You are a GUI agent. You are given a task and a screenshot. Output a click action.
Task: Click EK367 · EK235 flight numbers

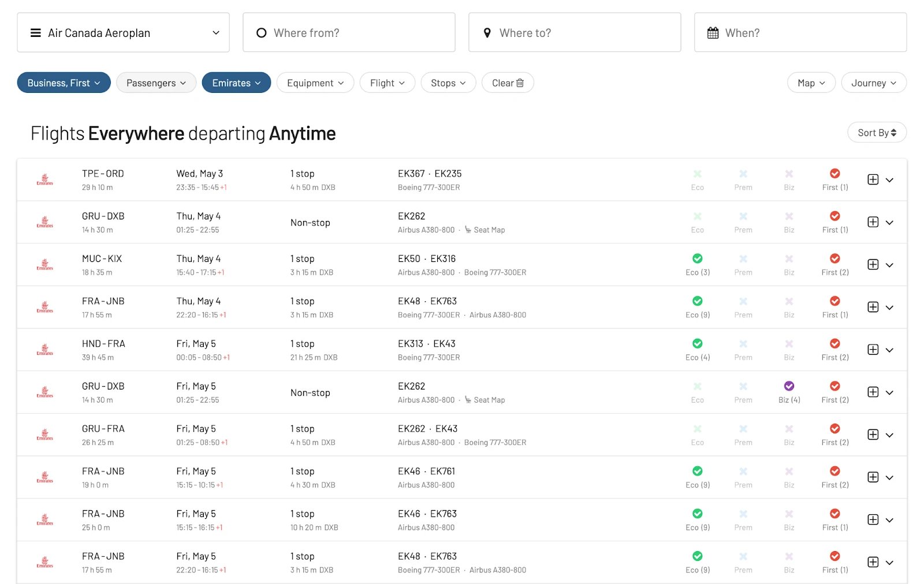pyautogui.click(x=430, y=174)
